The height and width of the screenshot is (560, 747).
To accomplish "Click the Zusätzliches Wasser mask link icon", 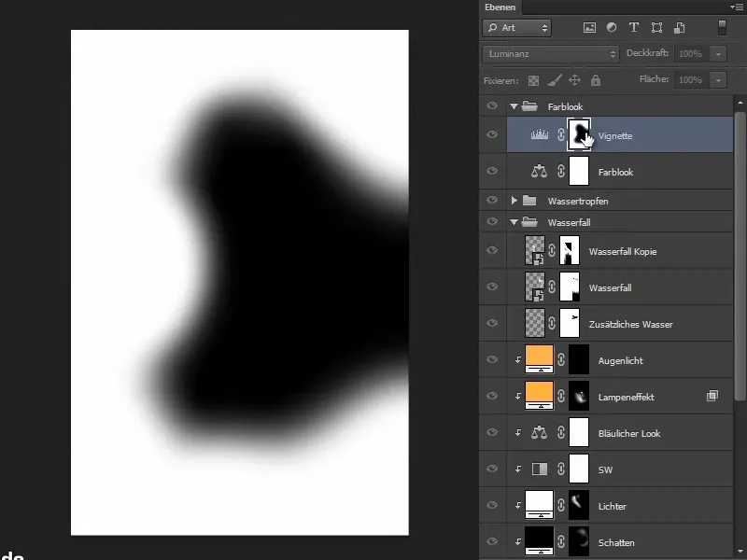I will [x=552, y=323].
